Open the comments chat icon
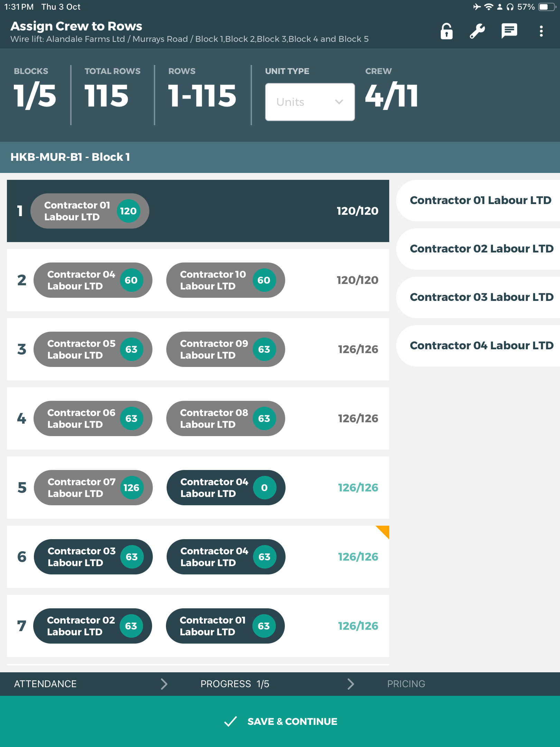The image size is (560, 747). 509,31
